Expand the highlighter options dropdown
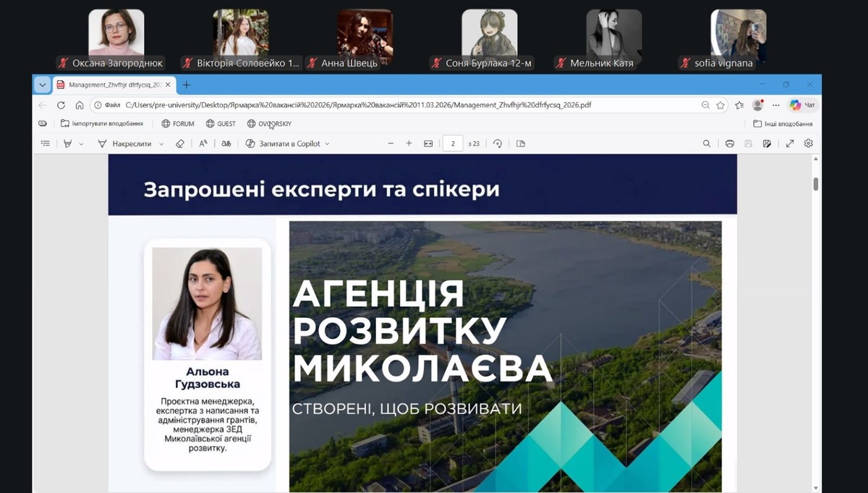The image size is (868, 493). [81, 144]
